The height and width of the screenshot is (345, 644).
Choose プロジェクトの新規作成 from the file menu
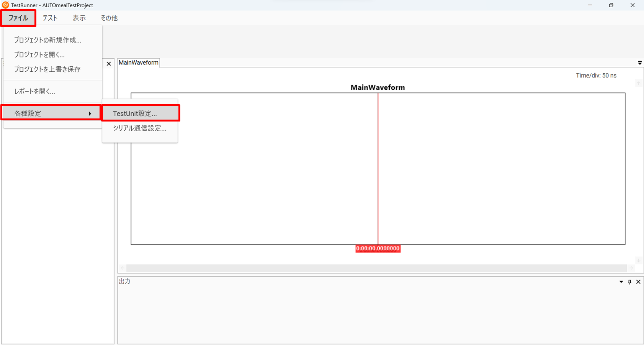click(47, 40)
